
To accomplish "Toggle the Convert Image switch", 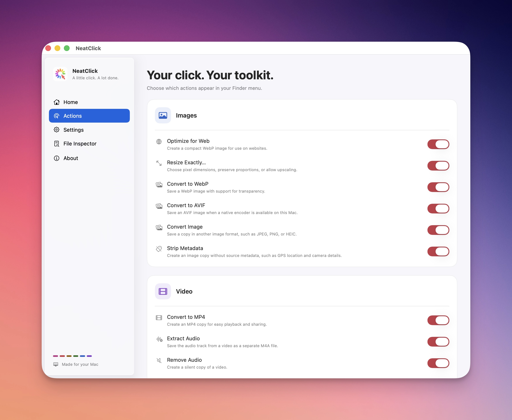I will click(x=438, y=230).
